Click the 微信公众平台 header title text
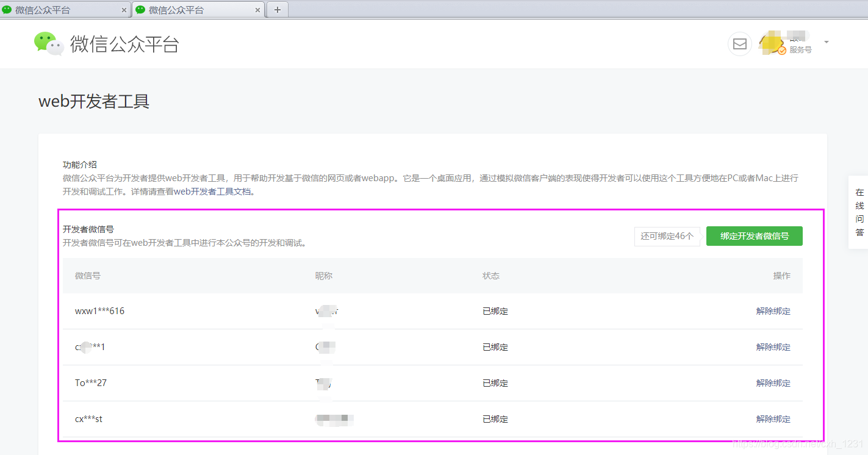This screenshot has height=455, width=868. coord(124,44)
